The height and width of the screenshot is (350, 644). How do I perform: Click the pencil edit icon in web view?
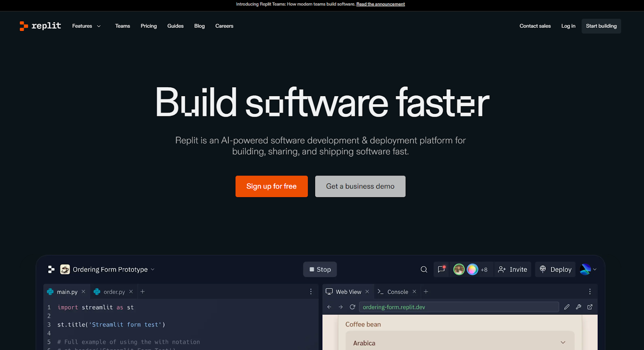click(567, 307)
